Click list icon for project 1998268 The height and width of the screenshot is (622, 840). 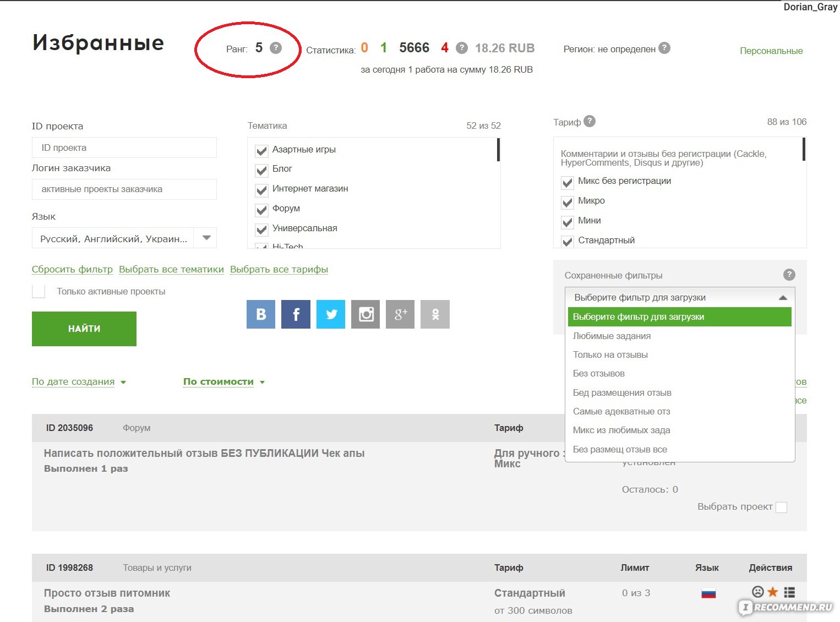789,592
